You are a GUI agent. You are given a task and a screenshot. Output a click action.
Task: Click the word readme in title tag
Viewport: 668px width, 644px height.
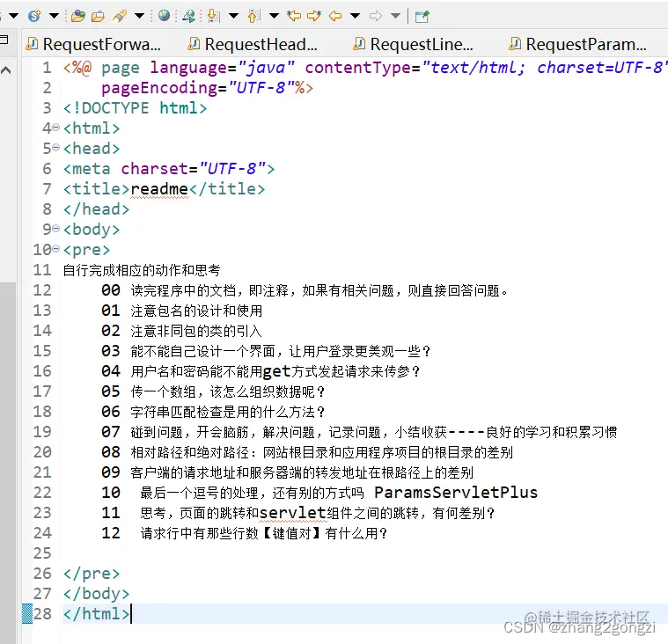[x=159, y=188]
